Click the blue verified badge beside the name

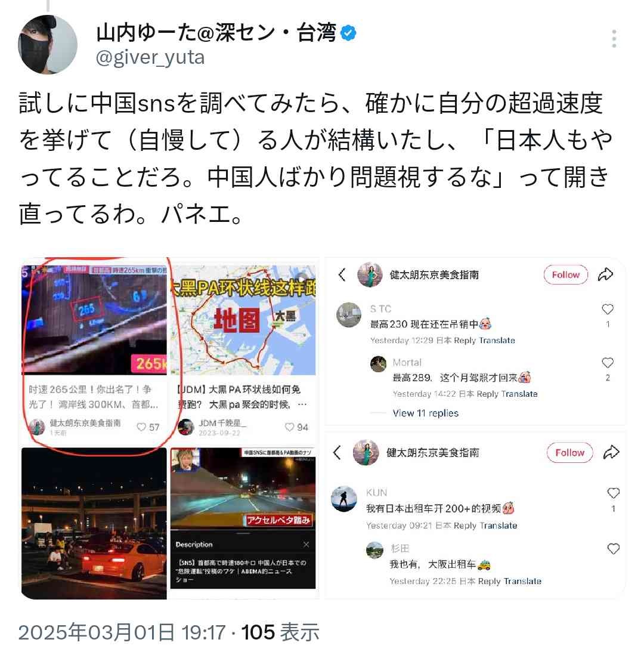pos(348,33)
